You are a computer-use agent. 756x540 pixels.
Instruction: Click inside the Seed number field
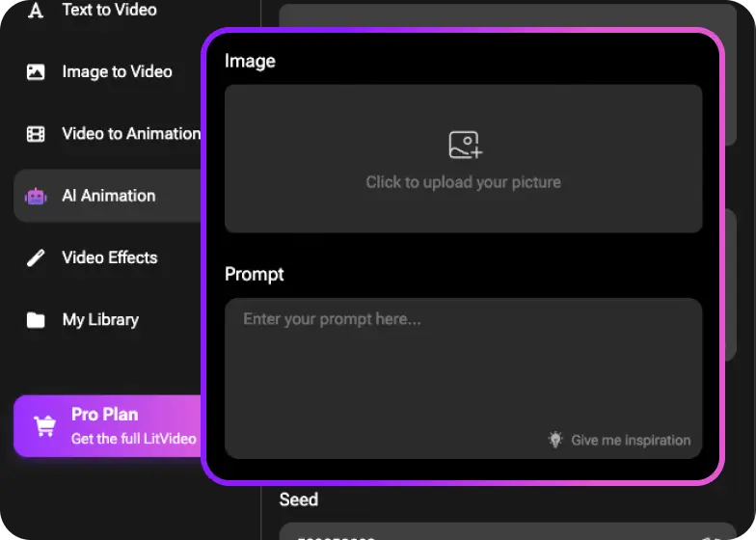[x=482, y=532]
